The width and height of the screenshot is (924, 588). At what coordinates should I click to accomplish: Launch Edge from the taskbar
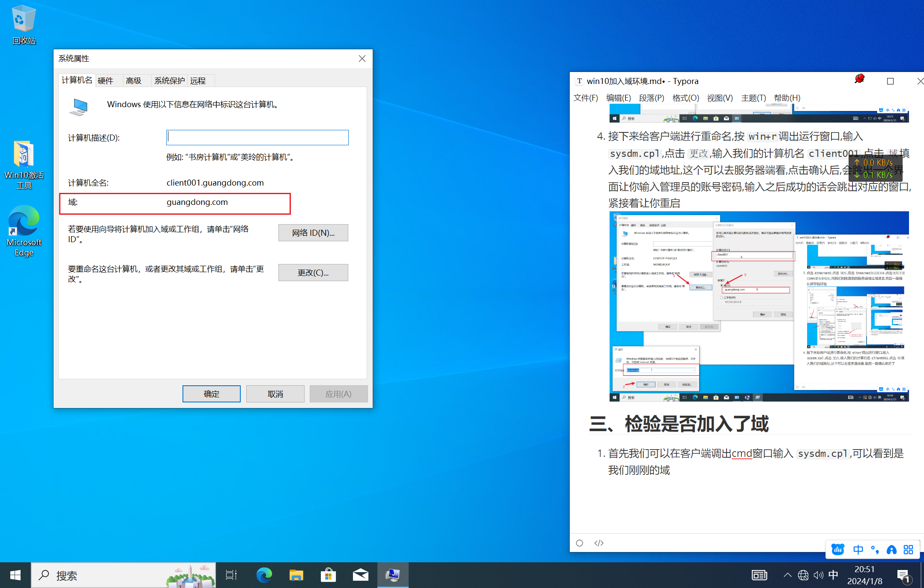(264, 575)
